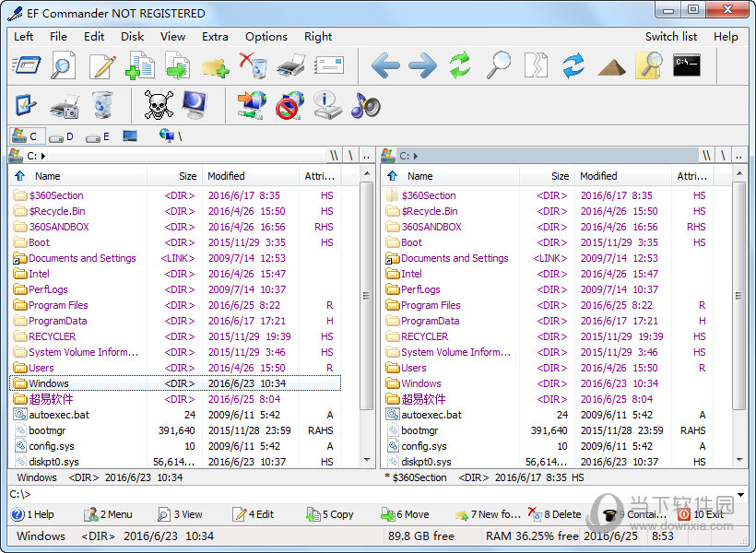Switch to drive E button
Viewport: 756px width, 553px height.
(98, 137)
